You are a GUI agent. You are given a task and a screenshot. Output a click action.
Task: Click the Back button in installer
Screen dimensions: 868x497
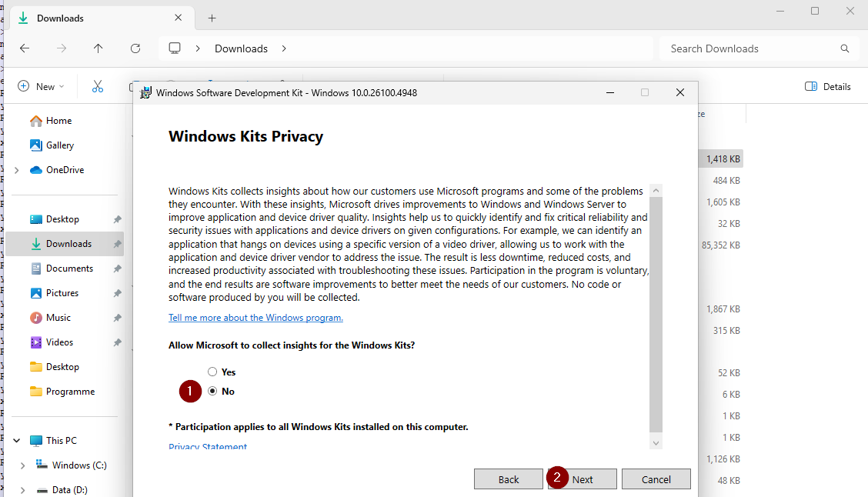509,479
